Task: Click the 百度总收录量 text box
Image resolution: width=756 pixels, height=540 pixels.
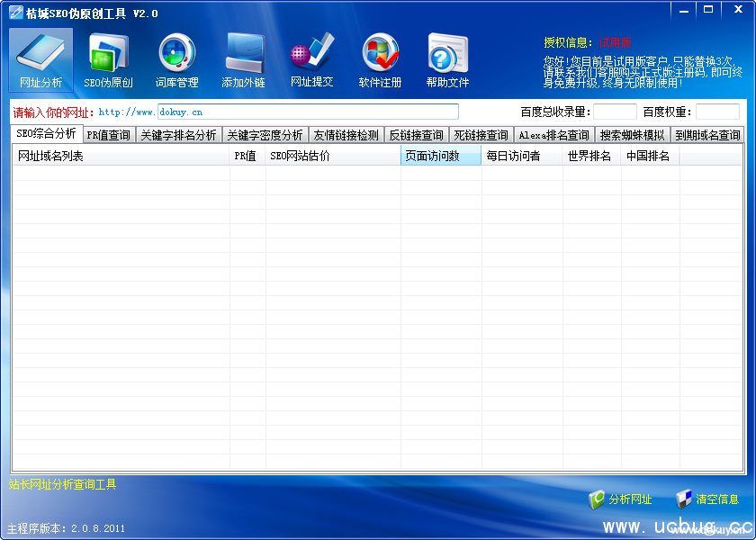Action: 615,112
